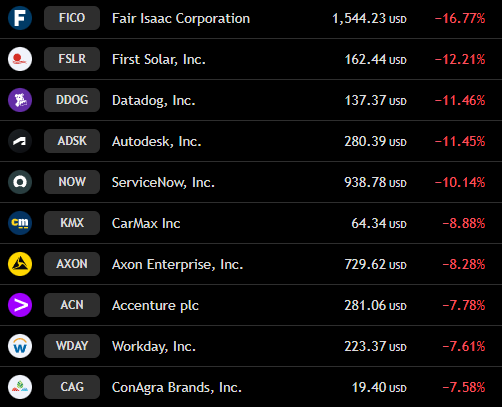502x407 pixels.
Task: Select the NOW ticker badge
Action: (72, 182)
